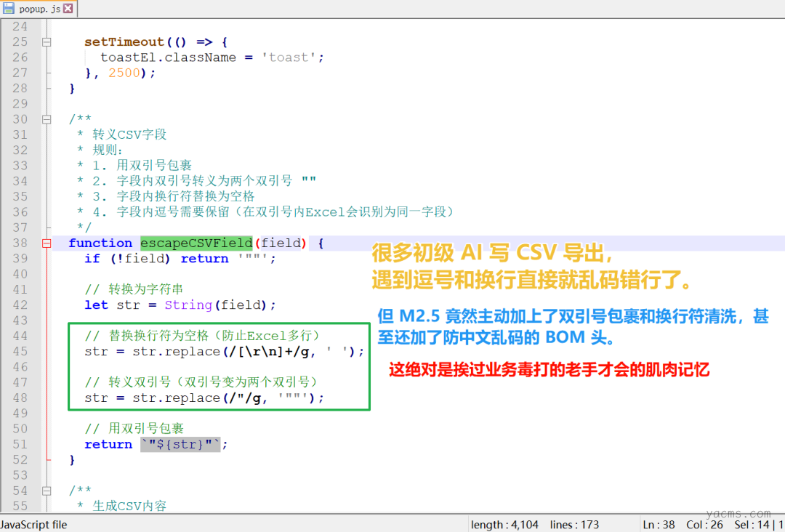Click the newline regex replace on line 45

[x=224, y=352]
